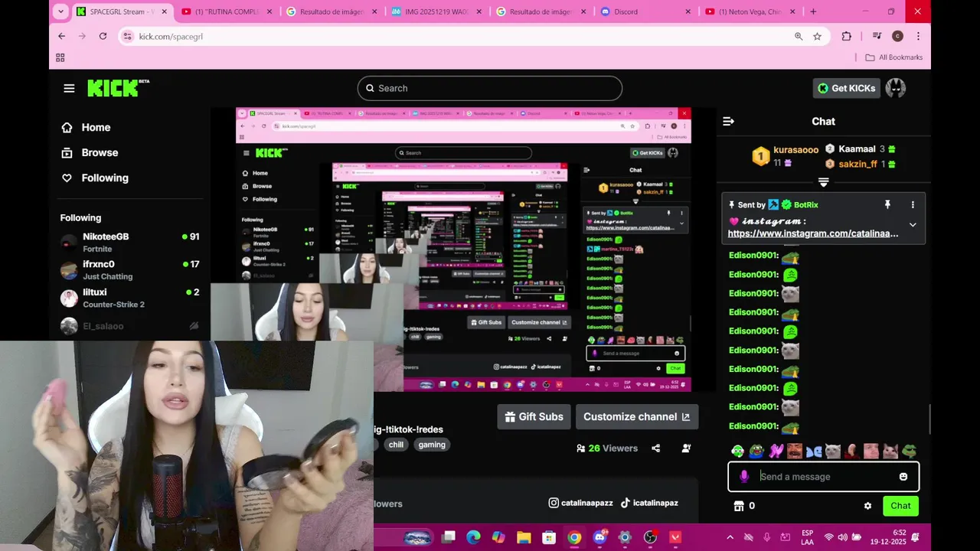Select the gaming tag

click(432, 445)
